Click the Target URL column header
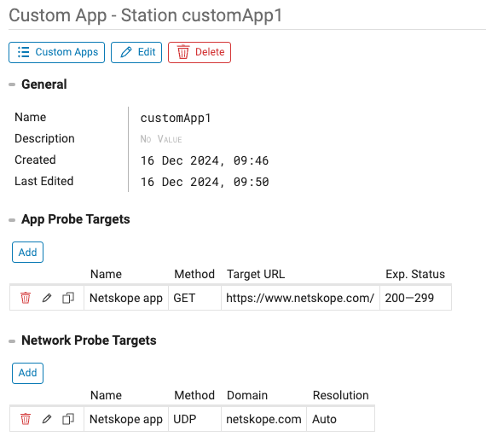Image resolution: width=486 pixels, height=448 pixels. 256,274
